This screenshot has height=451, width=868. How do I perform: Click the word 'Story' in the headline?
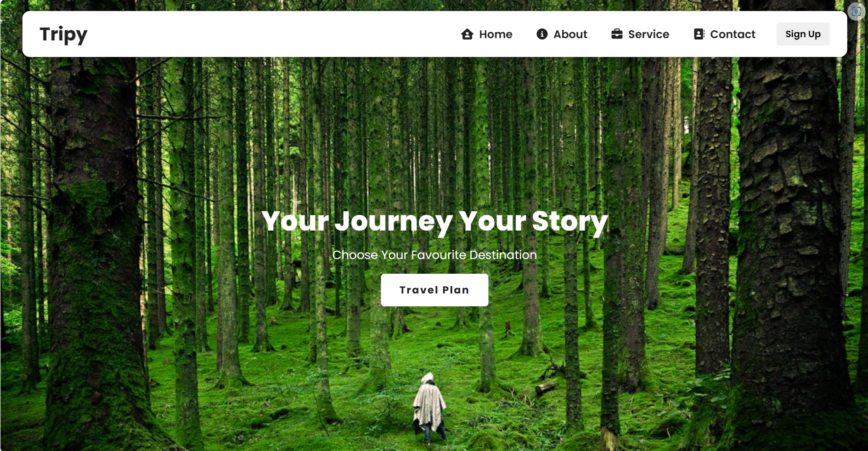pos(570,222)
